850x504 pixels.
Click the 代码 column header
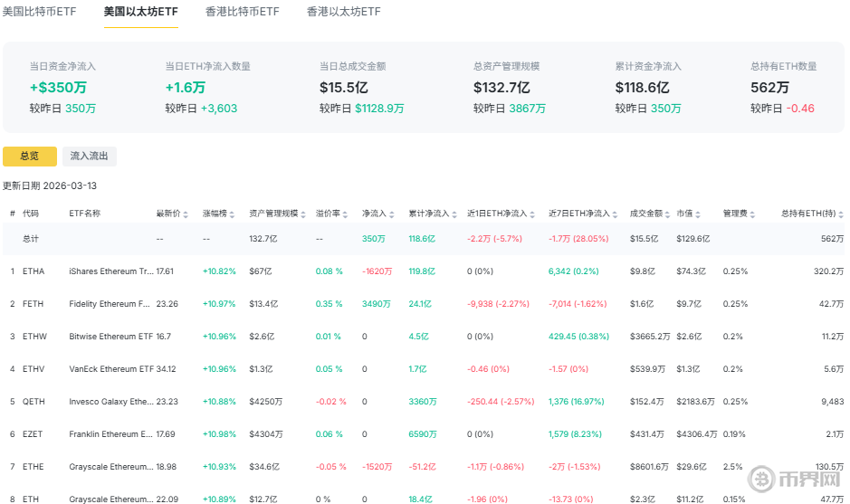31,214
